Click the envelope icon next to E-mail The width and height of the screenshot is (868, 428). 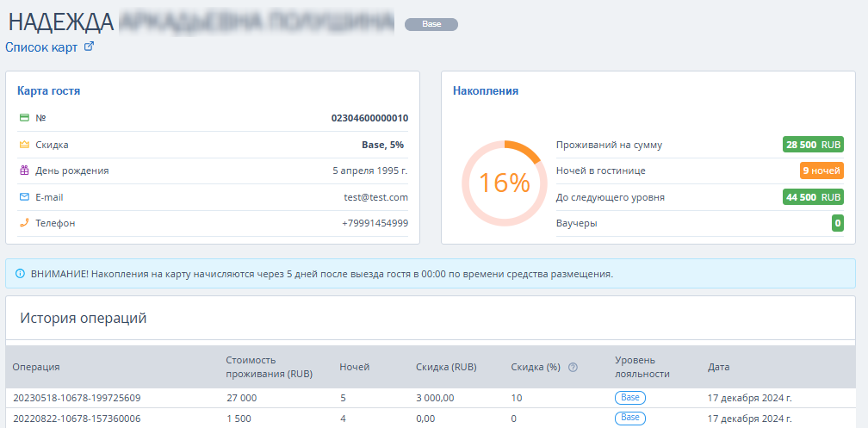coord(24,197)
